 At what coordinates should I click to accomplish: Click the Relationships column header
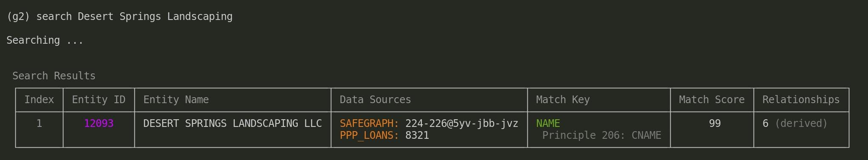[x=801, y=100]
